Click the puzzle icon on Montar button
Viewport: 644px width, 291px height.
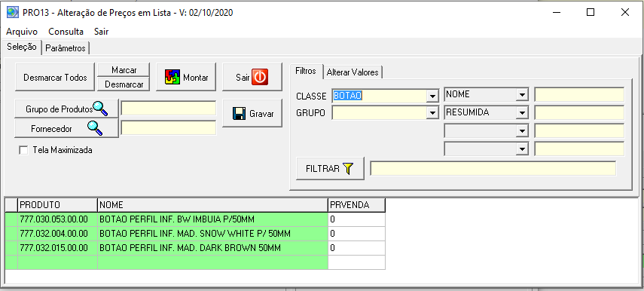point(172,77)
